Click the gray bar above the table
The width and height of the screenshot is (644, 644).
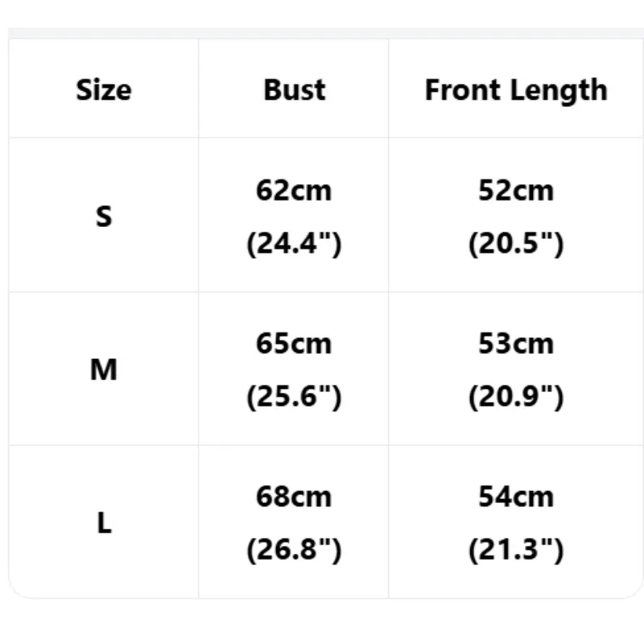326,33
